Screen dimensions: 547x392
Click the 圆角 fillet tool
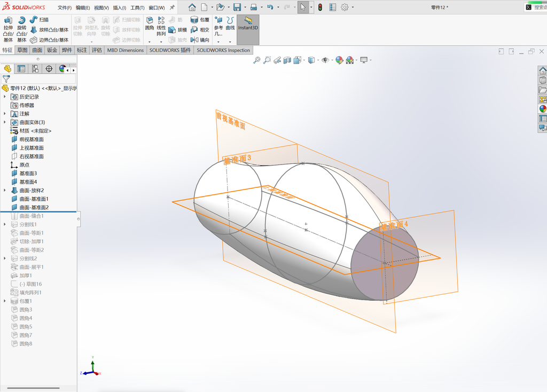150,23
